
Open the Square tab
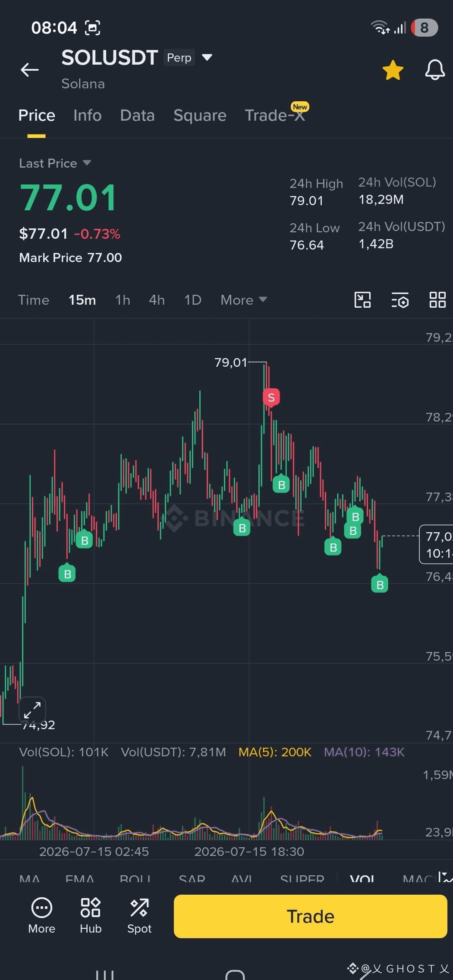pos(200,115)
